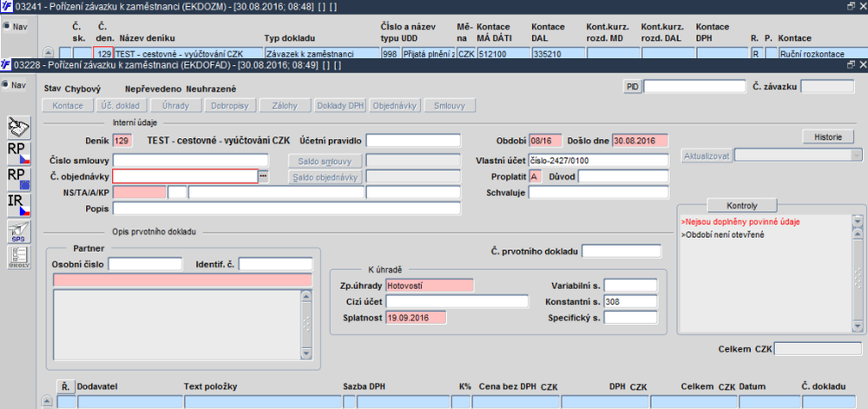Click the up arrow beside the deník row in window 03241
This screenshot has height=409, width=868.
[x=49, y=53]
